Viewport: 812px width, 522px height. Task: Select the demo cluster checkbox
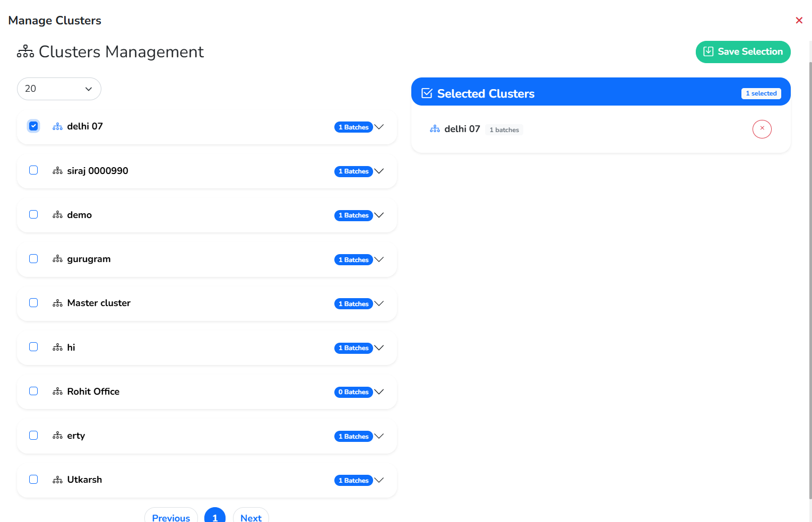coord(33,214)
